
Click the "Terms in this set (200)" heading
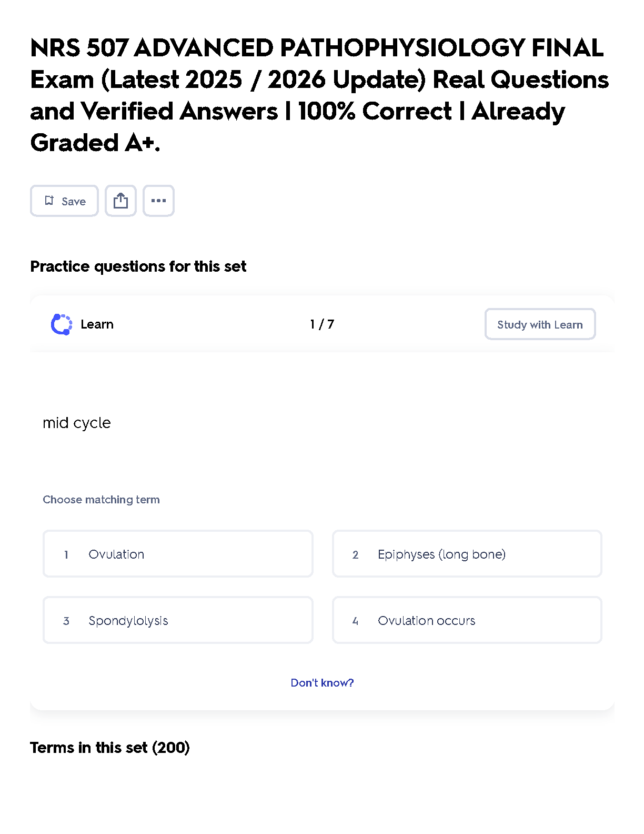pyautogui.click(x=110, y=748)
